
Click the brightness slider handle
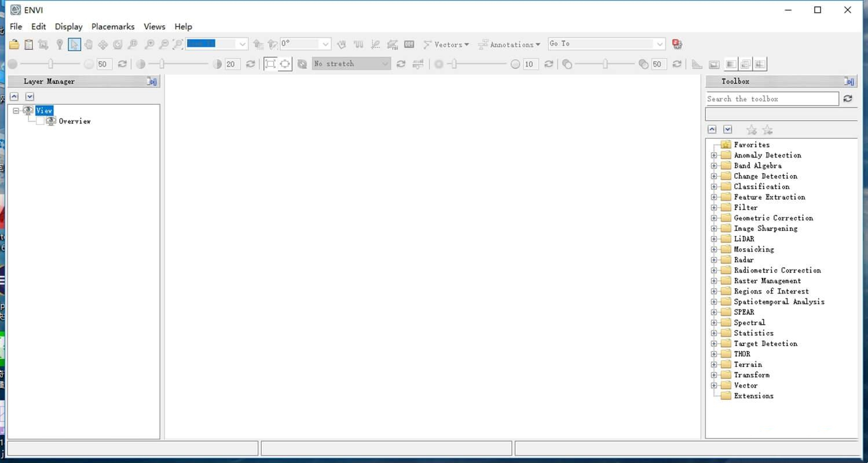point(51,64)
